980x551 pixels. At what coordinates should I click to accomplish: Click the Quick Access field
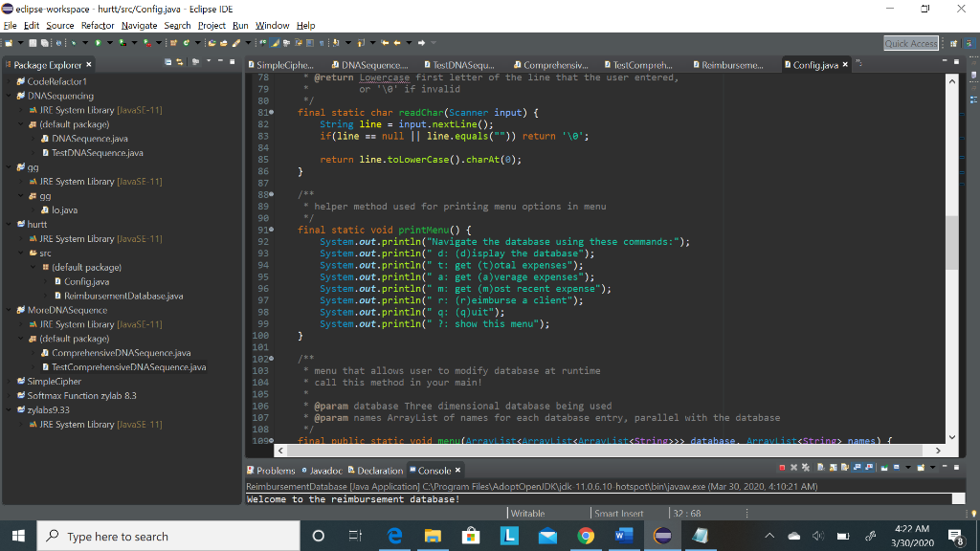[x=911, y=43]
